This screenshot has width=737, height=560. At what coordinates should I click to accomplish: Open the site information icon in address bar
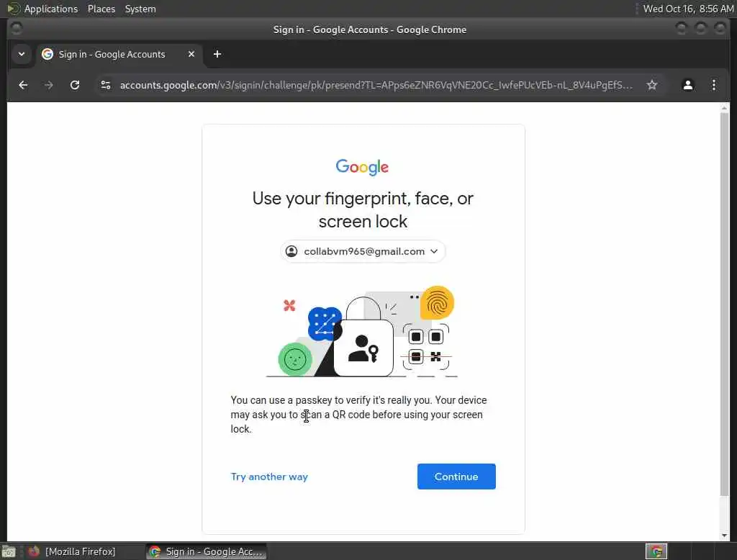106,85
